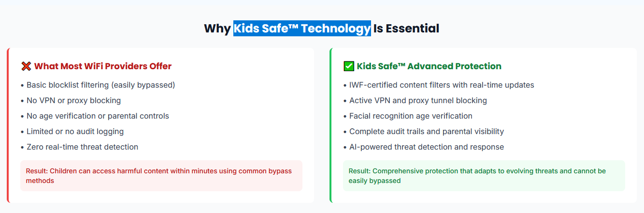644x213 pixels.
Task: Click 'IWF-certified content filters' bullet
Action: tap(439, 85)
